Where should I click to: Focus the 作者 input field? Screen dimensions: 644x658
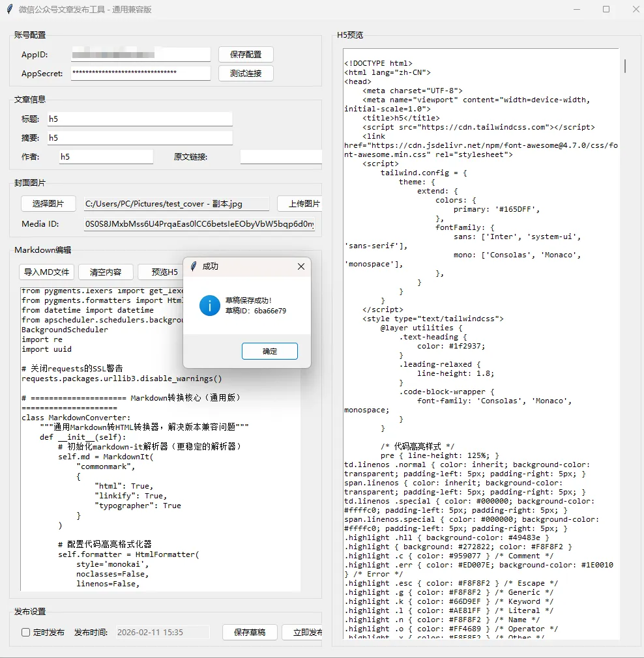(106, 156)
